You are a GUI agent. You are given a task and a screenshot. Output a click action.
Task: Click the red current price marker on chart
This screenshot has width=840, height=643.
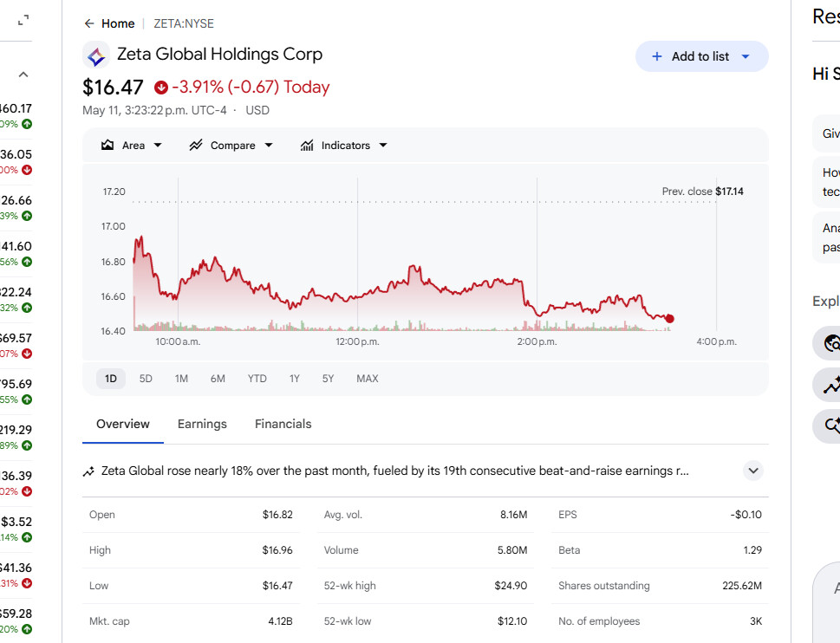tap(669, 319)
